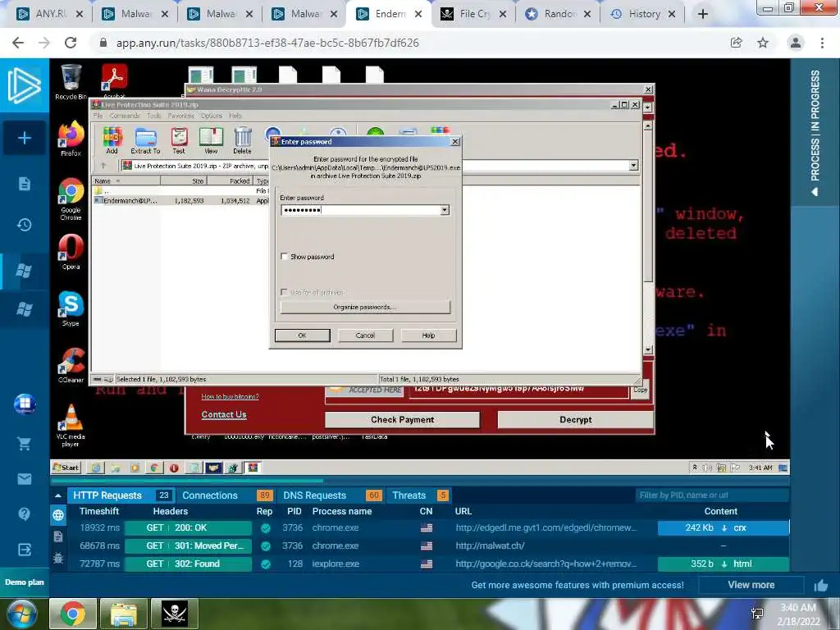
Task: Open the File menu in WinRAR
Action: [x=98, y=116]
